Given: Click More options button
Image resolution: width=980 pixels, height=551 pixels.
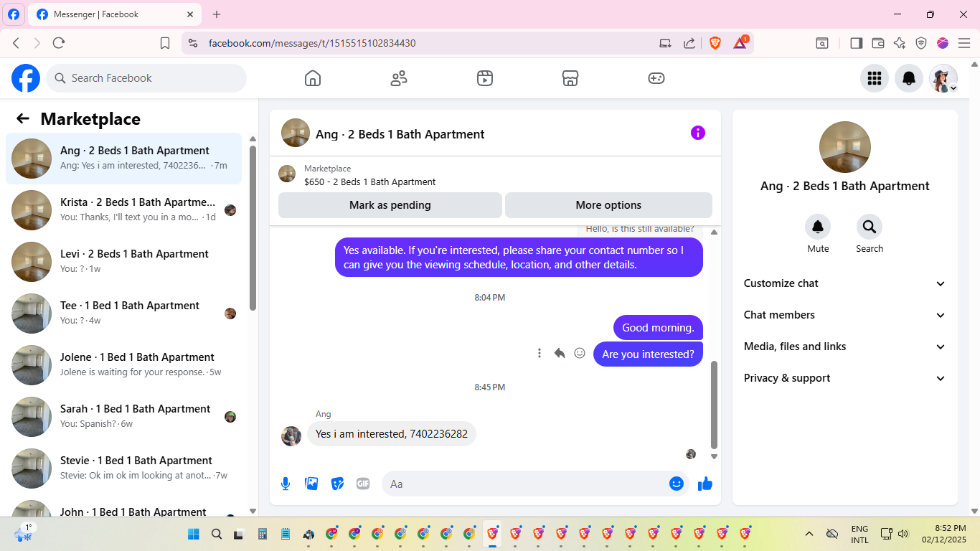Looking at the screenshot, I should pyautogui.click(x=608, y=205).
